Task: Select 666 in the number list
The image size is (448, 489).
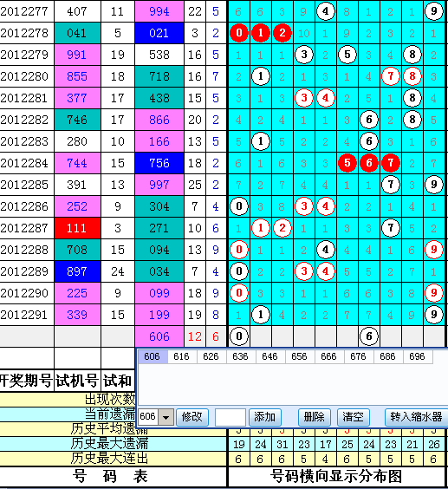Action: coord(328,356)
